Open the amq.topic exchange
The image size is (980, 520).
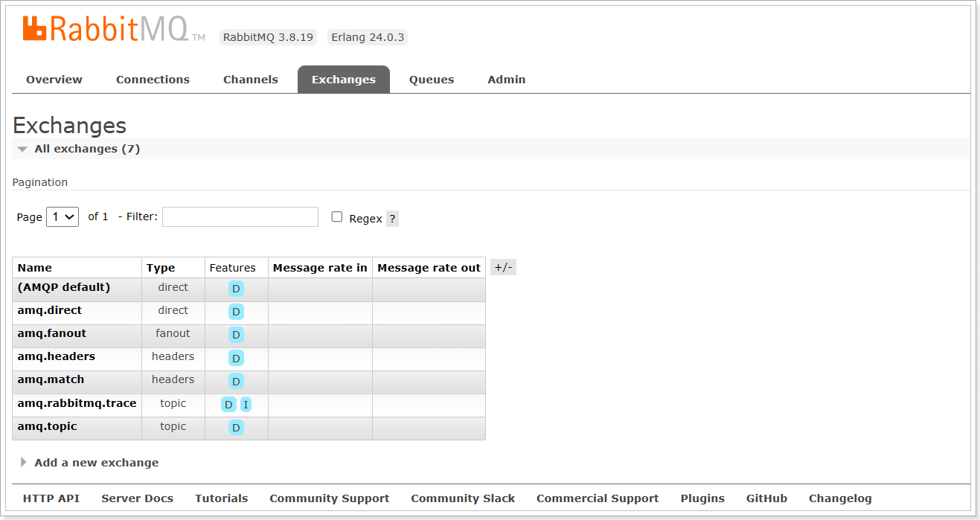pyautogui.click(x=48, y=426)
